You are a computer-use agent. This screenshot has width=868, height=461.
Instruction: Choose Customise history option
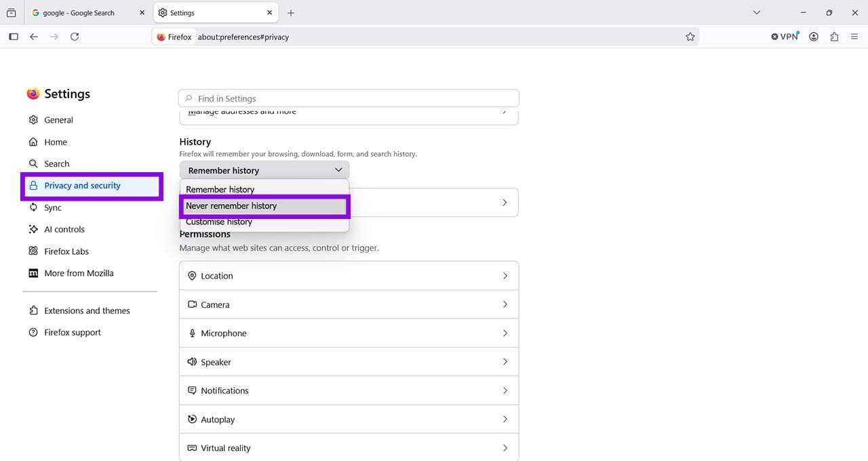(264, 222)
